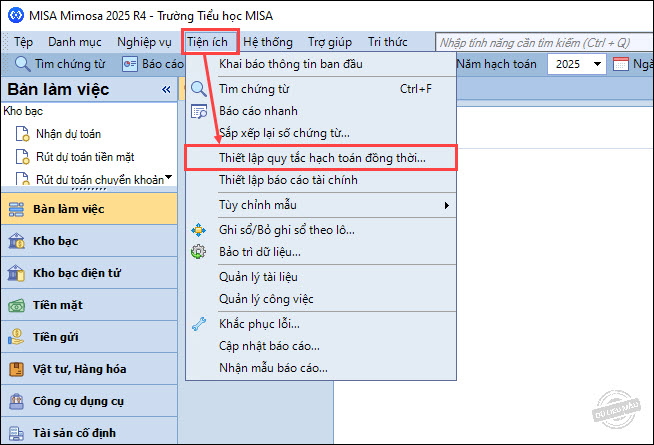Switch to Kho bạc module
Viewport: 654px width, 445px height.
tap(89, 241)
